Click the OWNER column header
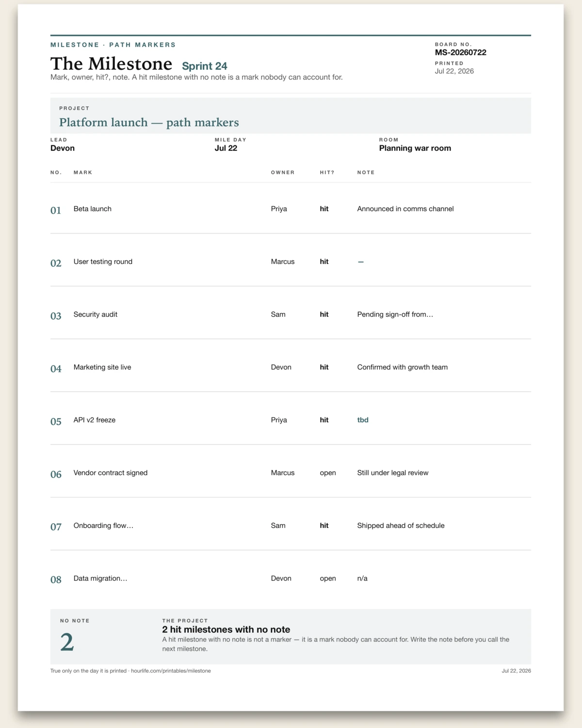The width and height of the screenshot is (582, 728). click(x=283, y=172)
